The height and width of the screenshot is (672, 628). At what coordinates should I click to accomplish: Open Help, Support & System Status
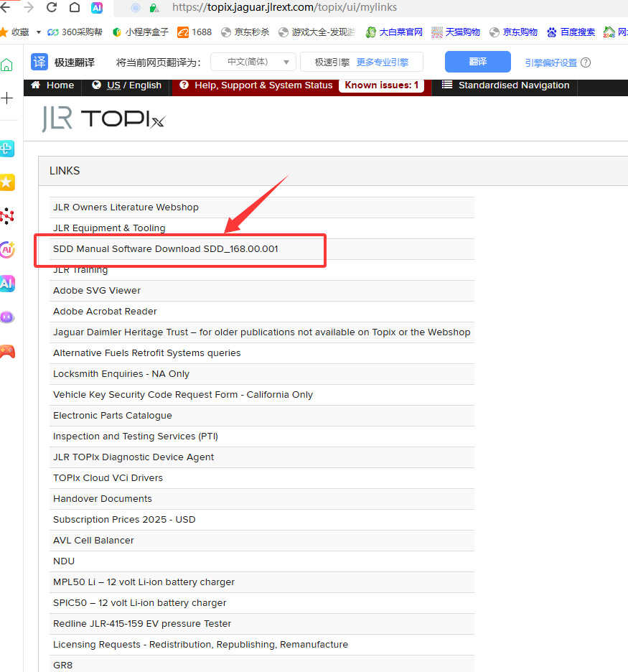(256, 85)
